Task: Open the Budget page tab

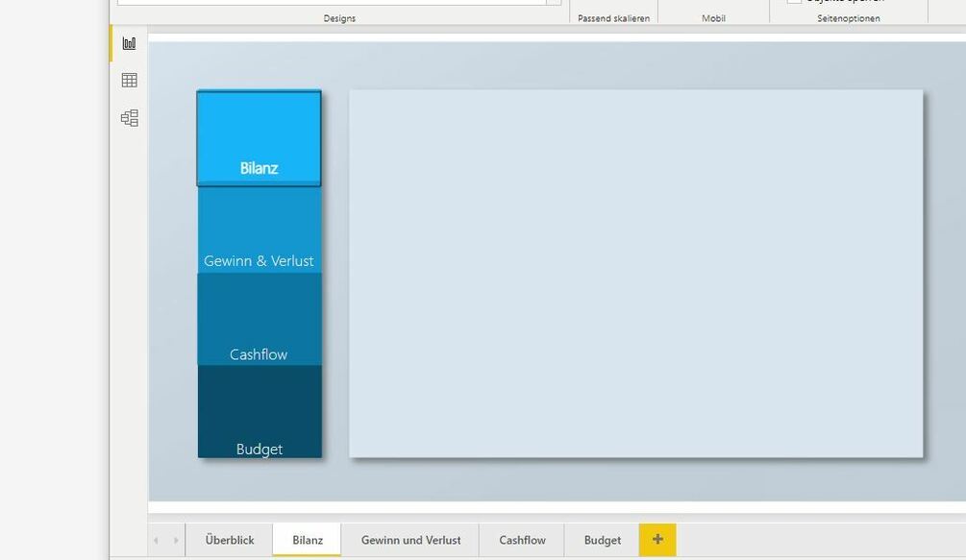Action: [602, 540]
